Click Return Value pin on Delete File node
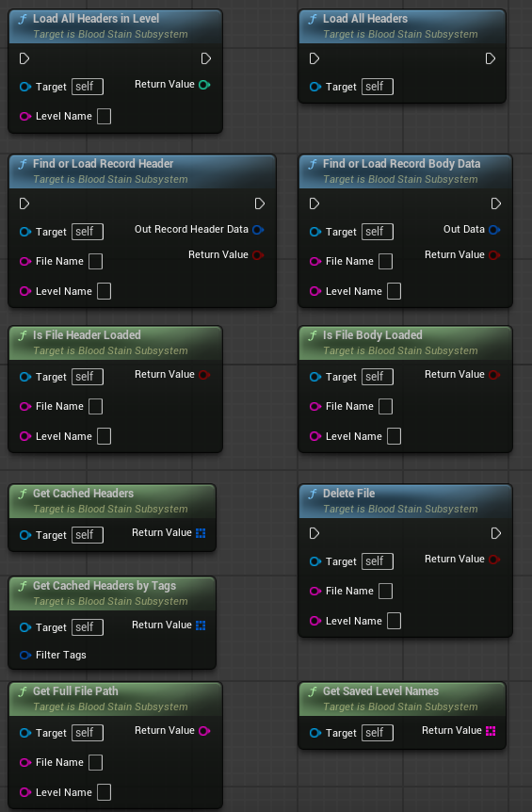This screenshot has width=532, height=812. coord(494,560)
